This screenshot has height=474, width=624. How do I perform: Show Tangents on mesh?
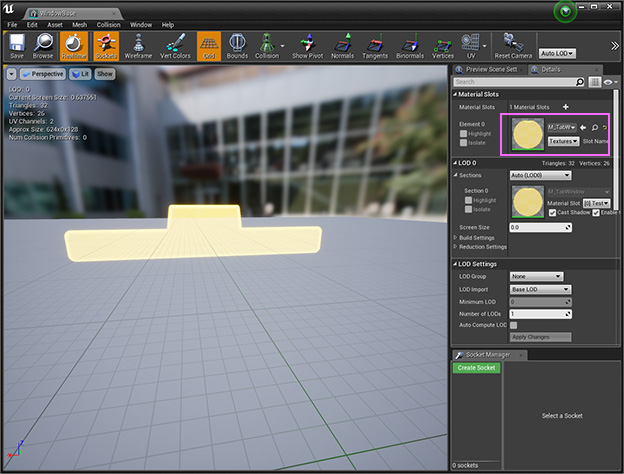[x=375, y=46]
